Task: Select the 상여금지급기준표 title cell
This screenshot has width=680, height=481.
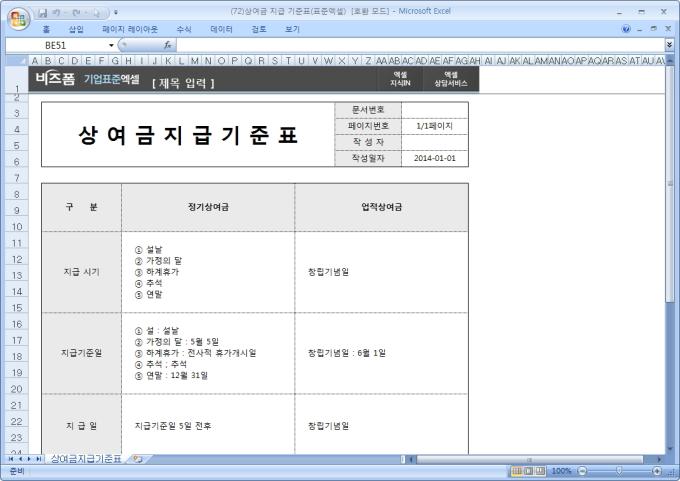Action: point(188,134)
